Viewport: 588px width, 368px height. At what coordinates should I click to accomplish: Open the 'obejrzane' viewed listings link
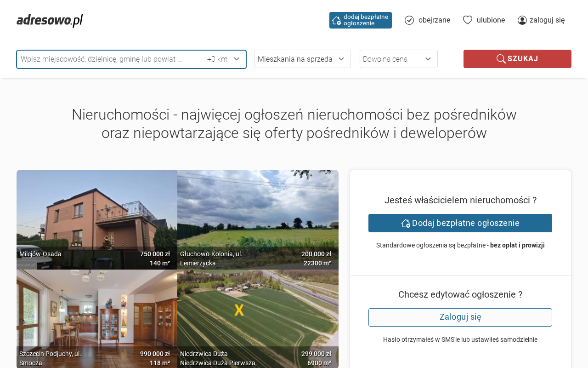pyautogui.click(x=434, y=20)
